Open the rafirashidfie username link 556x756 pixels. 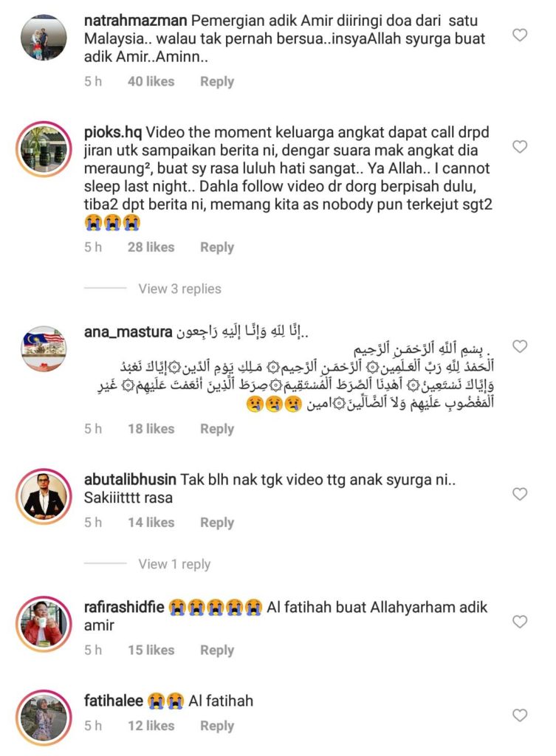click(x=124, y=607)
